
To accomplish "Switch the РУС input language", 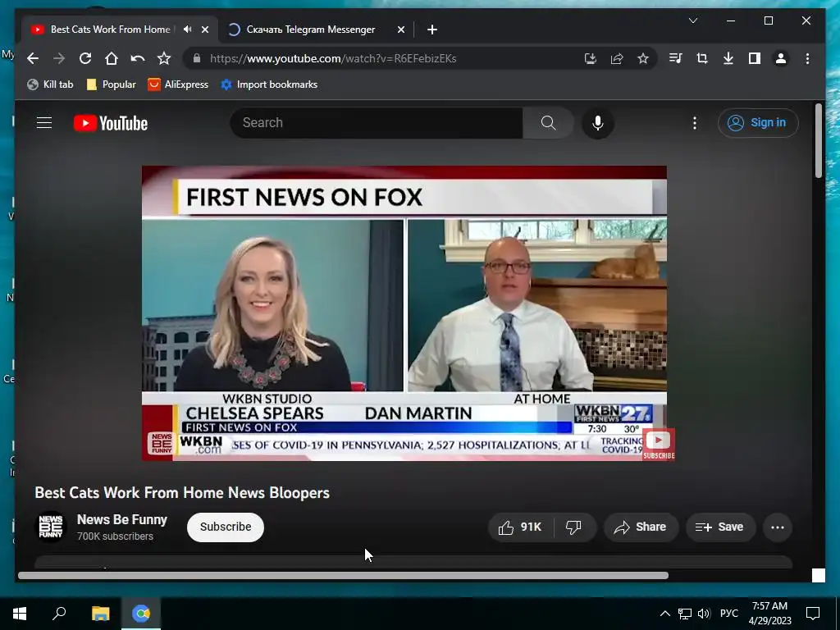I will 728,614.
